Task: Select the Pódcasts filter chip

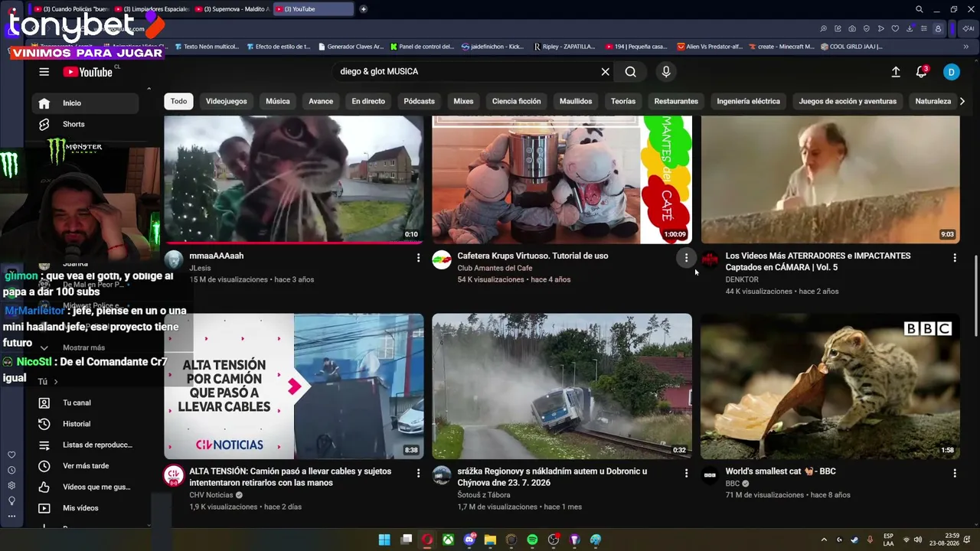Action: coord(419,101)
